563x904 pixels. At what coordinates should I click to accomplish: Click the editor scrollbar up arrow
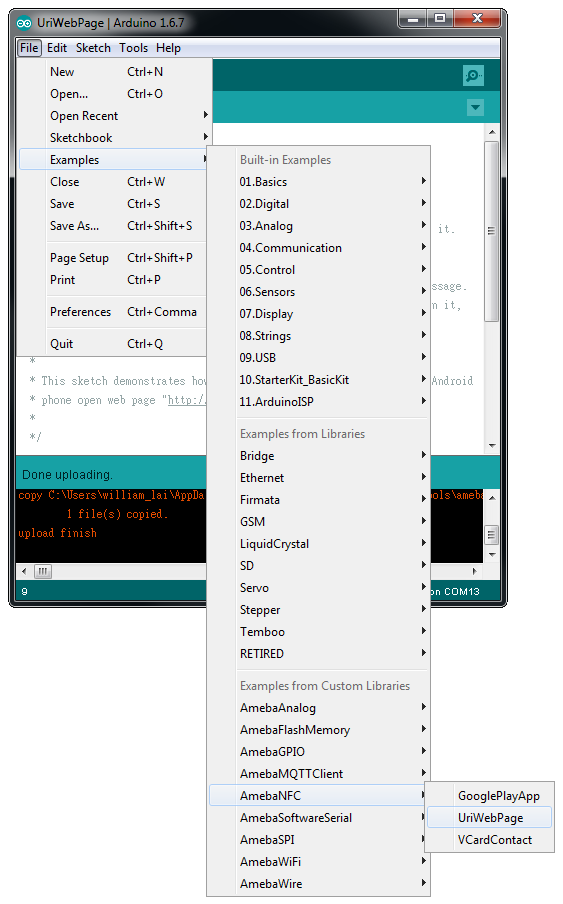tap(492, 132)
